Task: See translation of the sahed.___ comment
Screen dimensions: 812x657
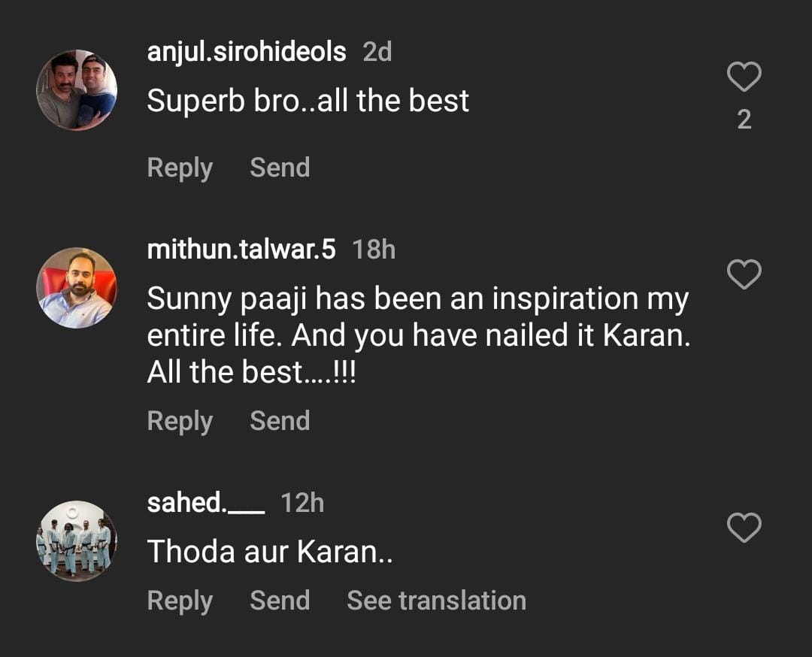Action: (x=436, y=601)
